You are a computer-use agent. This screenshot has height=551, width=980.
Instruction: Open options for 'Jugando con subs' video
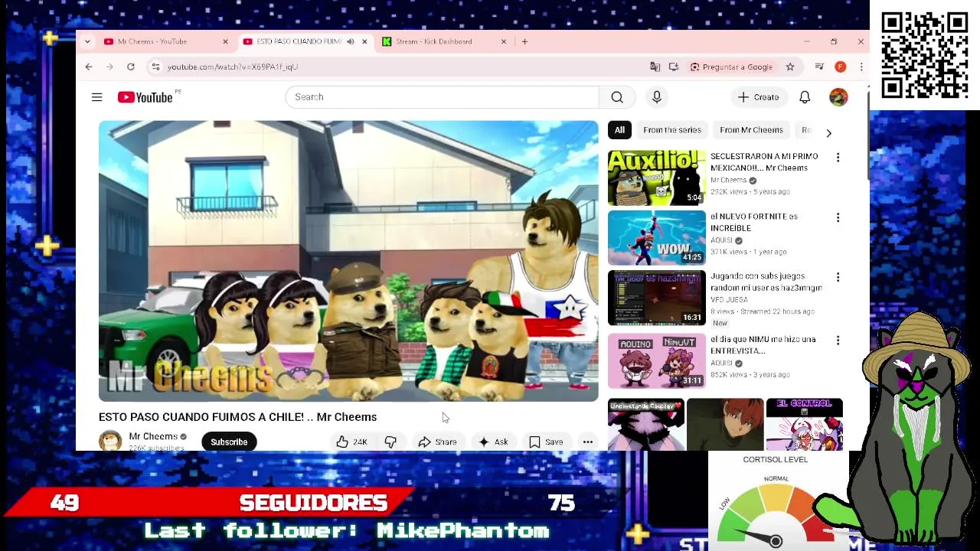(838, 277)
